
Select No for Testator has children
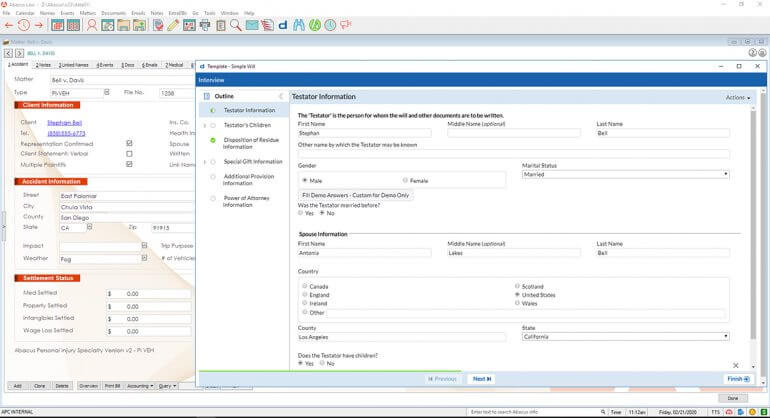click(322, 363)
